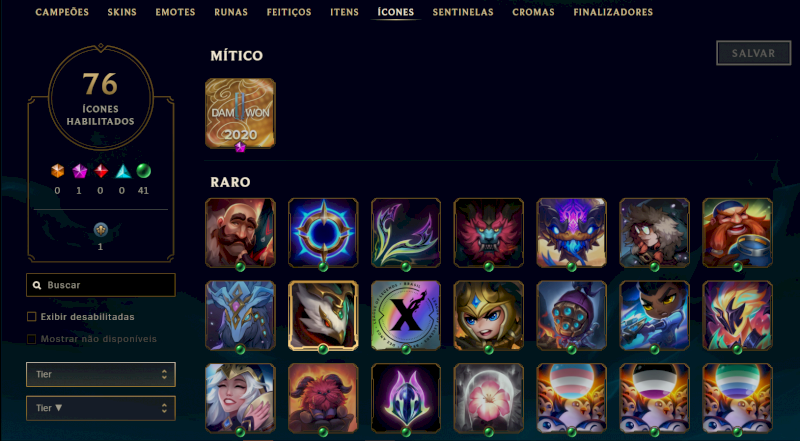The height and width of the screenshot is (441, 800).
Task: Open the Sentinelas tab
Action: [x=463, y=12]
